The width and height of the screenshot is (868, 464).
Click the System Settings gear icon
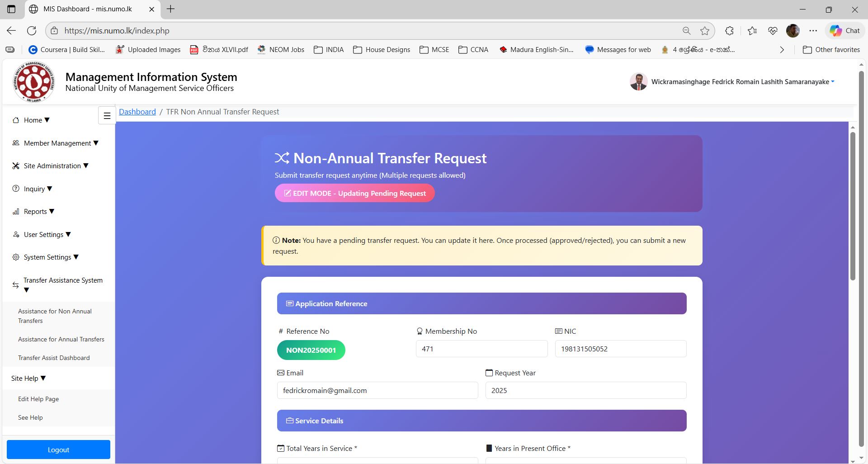(15, 257)
